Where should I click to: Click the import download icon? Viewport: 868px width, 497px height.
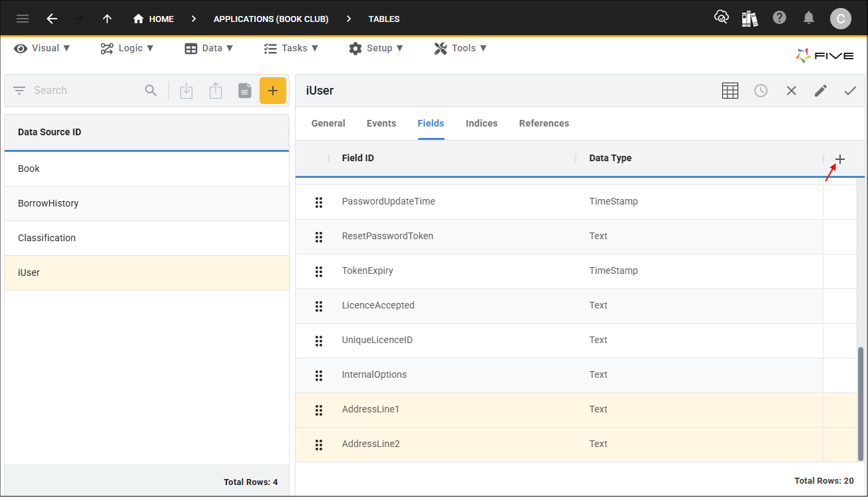[186, 91]
